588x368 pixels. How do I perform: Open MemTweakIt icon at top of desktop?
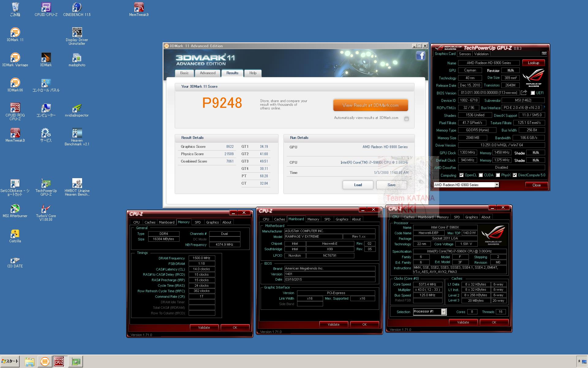coord(139,9)
